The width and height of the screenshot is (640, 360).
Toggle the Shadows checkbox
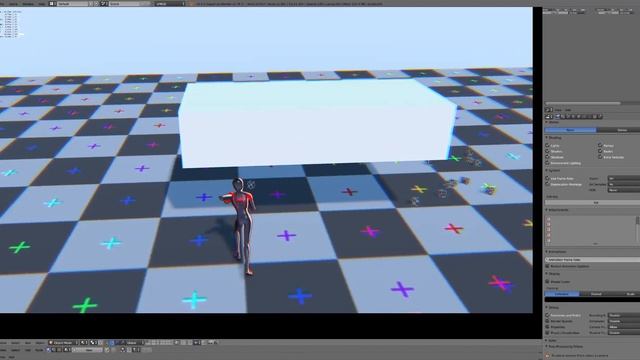pos(547,157)
